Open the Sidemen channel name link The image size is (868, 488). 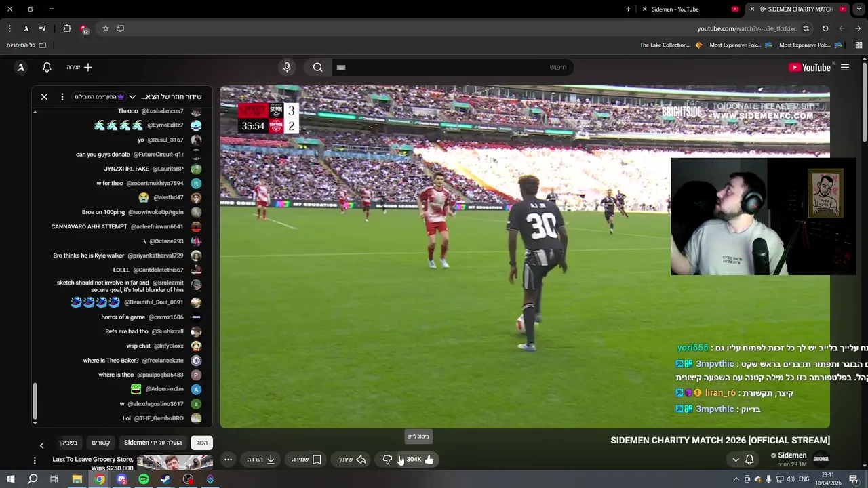click(x=792, y=455)
